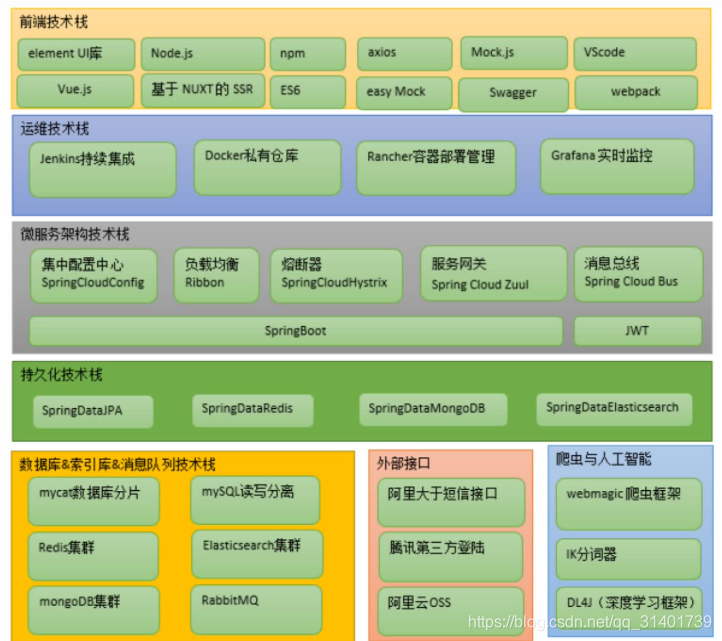Click the Vue.js box
This screenshot has width=722, height=641.
coord(75,91)
